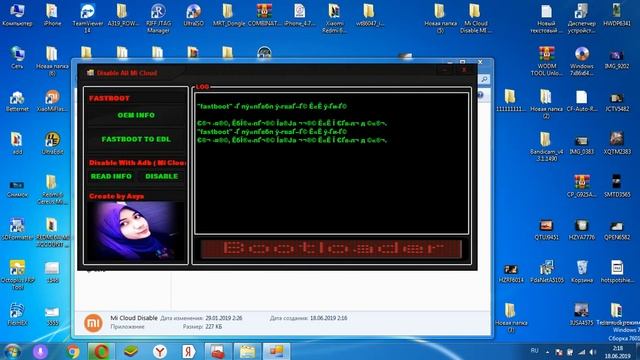Viewport: 640px width, 360px height.
Task: Open the UltraISO desktop icon
Action: pyautogui.click(x=193, y=16)
